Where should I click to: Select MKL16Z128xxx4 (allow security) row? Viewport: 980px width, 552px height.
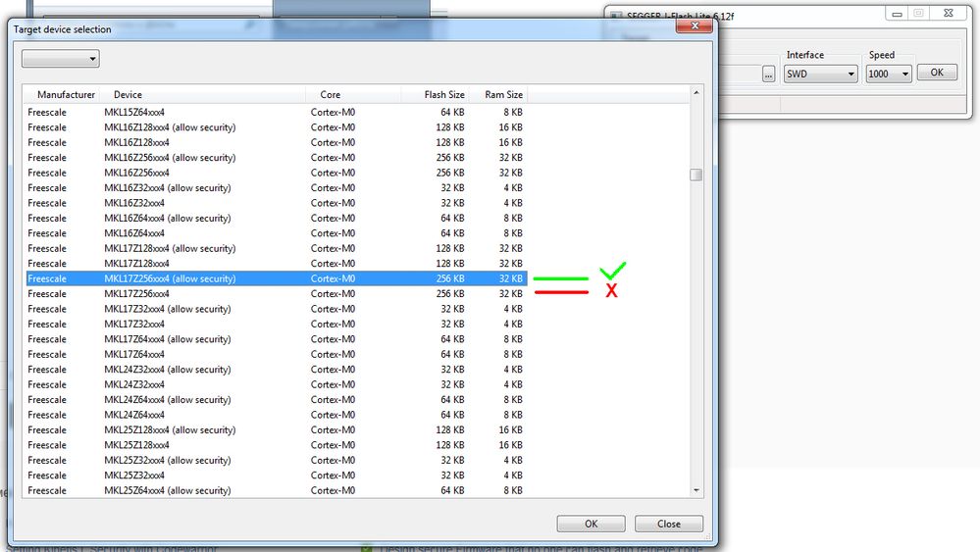pos(277,127)
